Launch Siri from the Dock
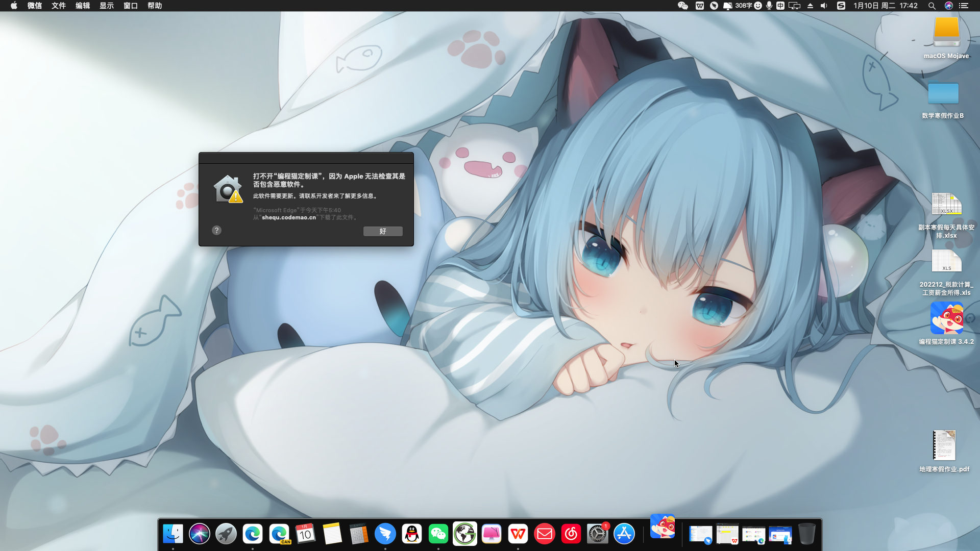 click(x=200, y=534)
